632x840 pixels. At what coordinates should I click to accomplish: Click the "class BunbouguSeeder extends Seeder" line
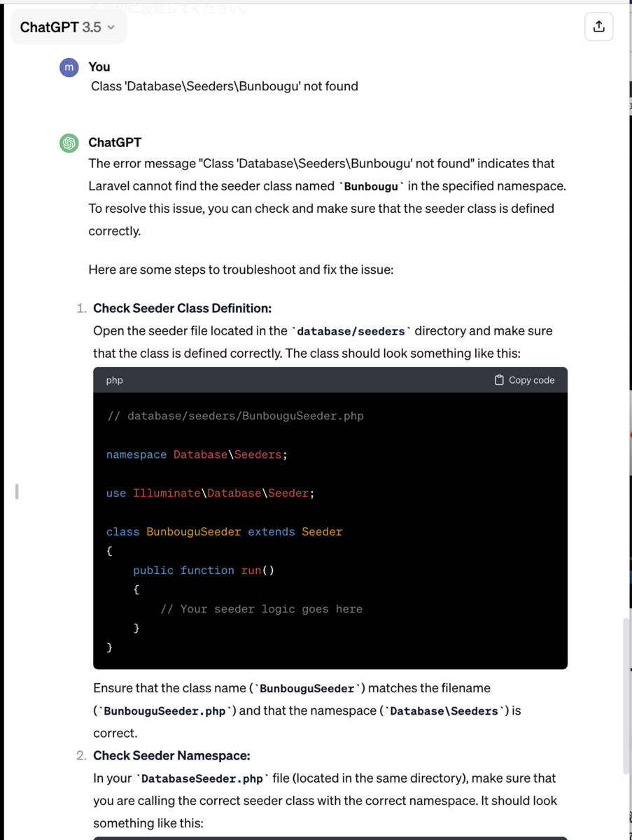[x=224, y=531]
